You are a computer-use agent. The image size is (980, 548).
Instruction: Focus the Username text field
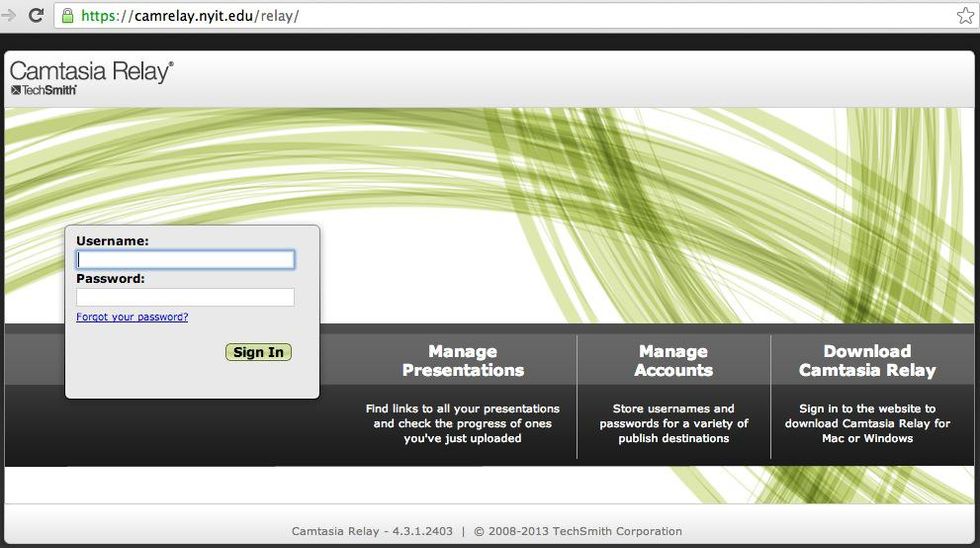pos(185,260)
